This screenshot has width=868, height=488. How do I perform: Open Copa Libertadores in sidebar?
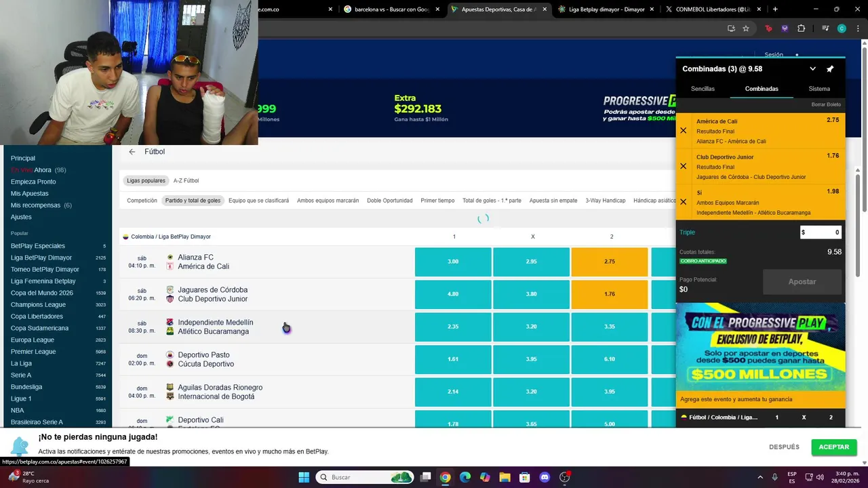[x=37, y=317]
